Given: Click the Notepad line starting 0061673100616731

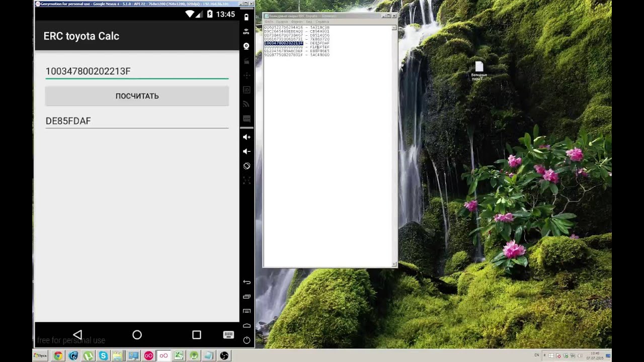Looking at the screenshot, I should [x=297, y=39].
